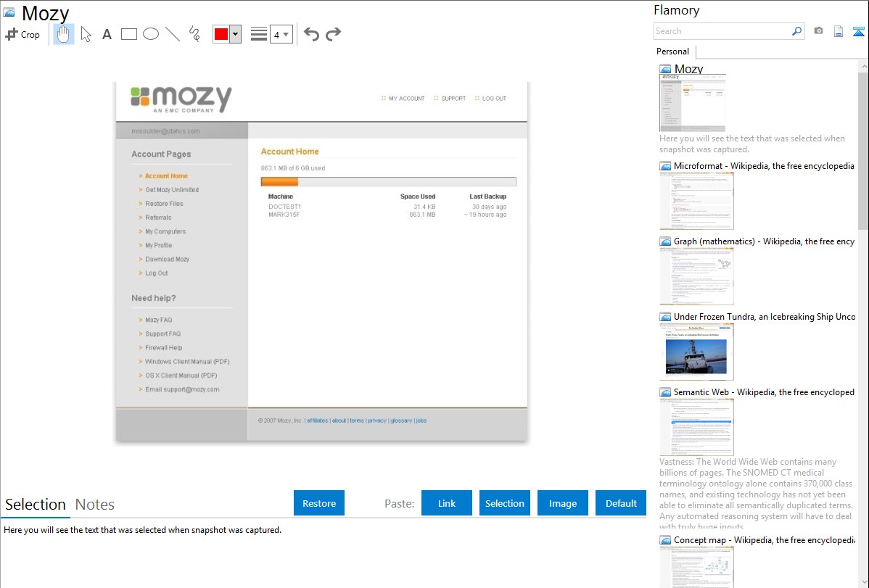Select the Crop tool

pyautogui.click(x=22, y=34)
